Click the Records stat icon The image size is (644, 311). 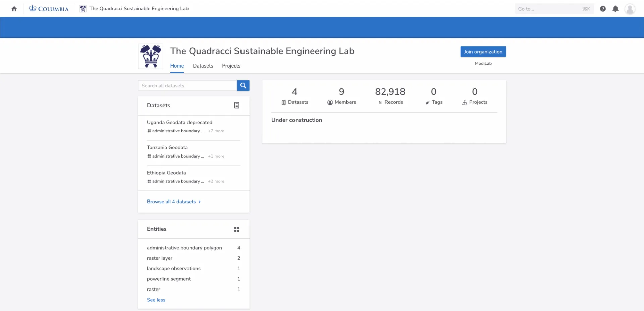(x=380, y=102)
